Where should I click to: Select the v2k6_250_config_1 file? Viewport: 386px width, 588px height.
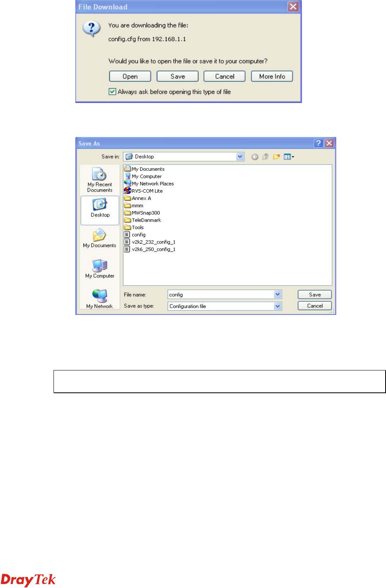pos(150,249)
